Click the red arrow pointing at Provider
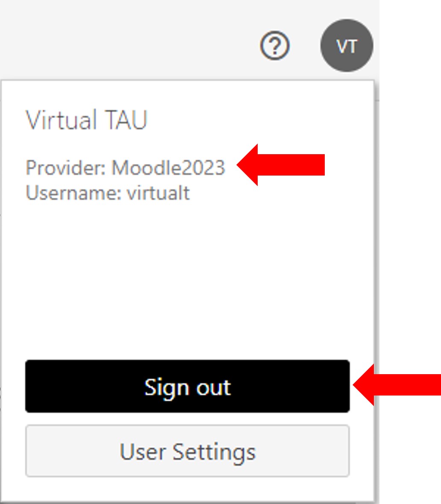 click(281, 165)
